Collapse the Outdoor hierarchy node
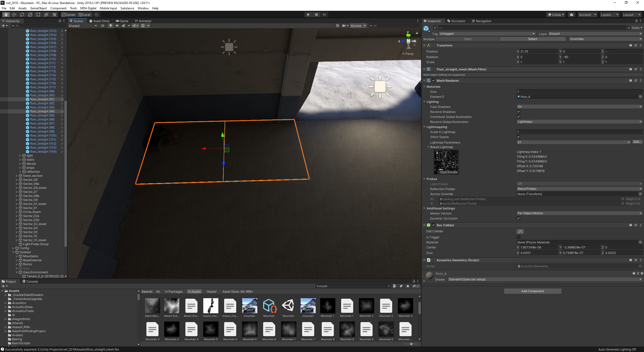The height and width of the screenshot is (352, 644). pyautogui.click(x=13, y=252)
